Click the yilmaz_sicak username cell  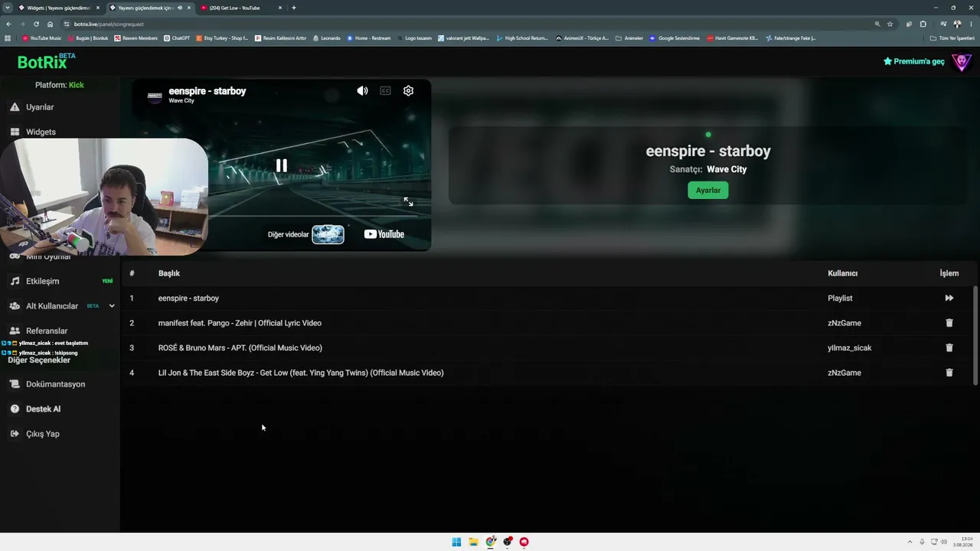tap(850, 347)
